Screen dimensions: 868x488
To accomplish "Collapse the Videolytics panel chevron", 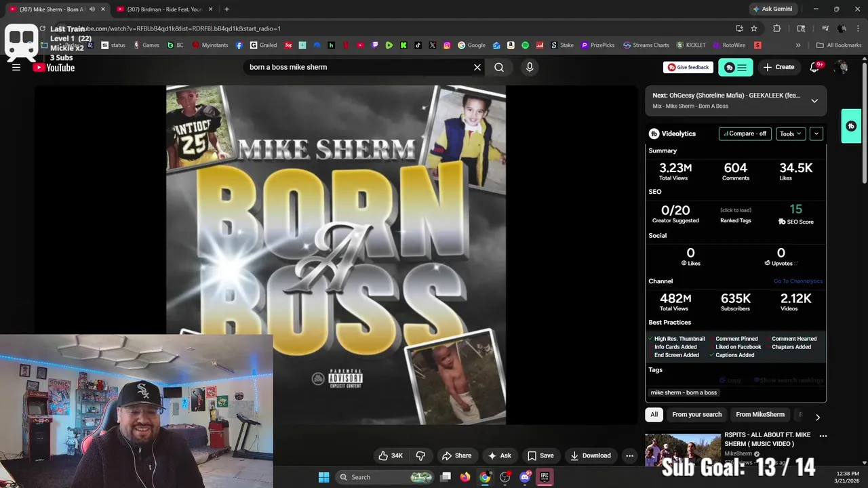I will (816, 134).
